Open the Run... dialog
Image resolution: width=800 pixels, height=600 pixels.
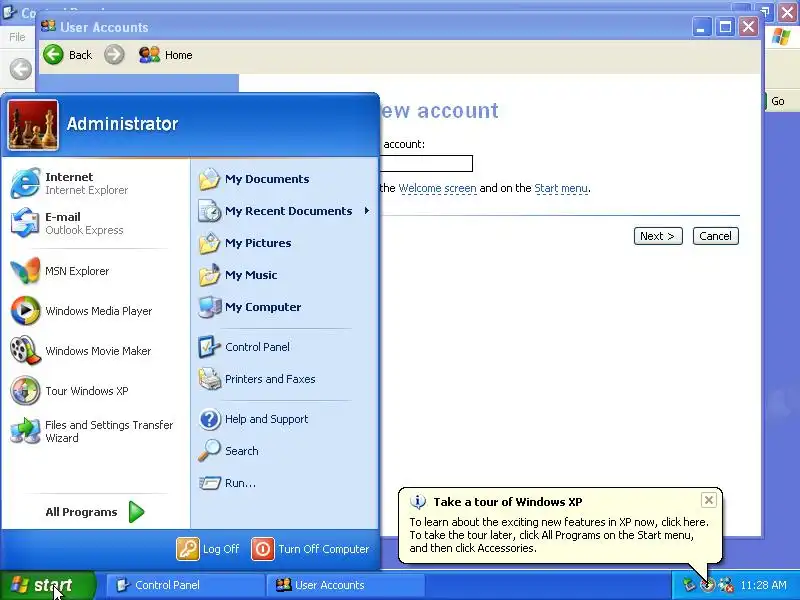tap(284, 483)
